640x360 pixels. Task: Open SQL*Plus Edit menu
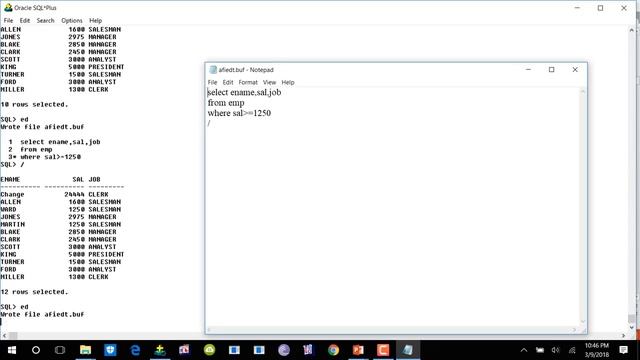pos(25,20)
